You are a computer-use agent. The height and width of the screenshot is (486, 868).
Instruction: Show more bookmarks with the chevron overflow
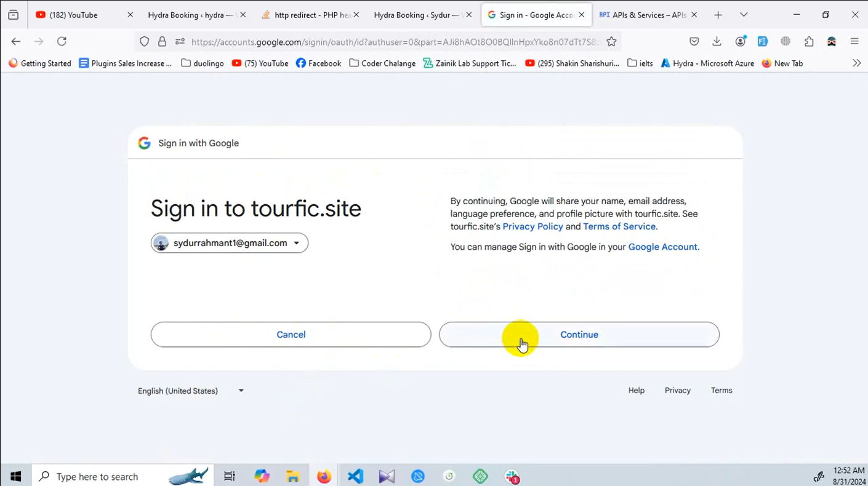point(856,63)
